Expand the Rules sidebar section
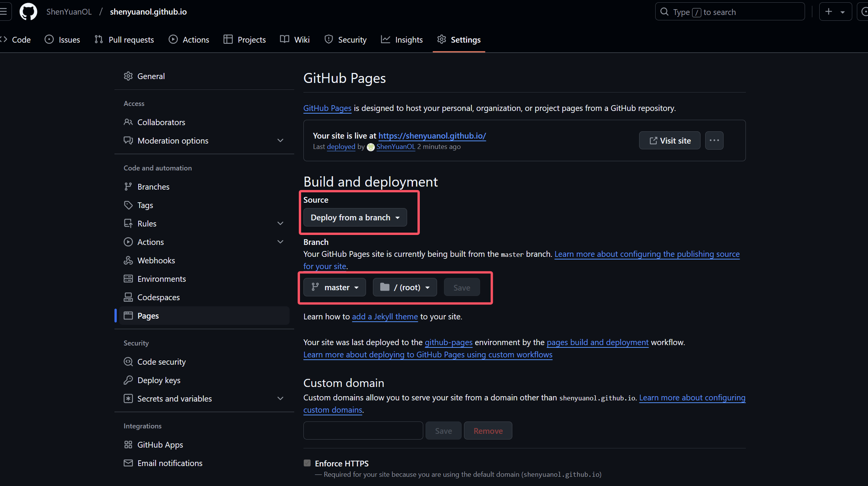The image size is (868, 486). (280, 224)
